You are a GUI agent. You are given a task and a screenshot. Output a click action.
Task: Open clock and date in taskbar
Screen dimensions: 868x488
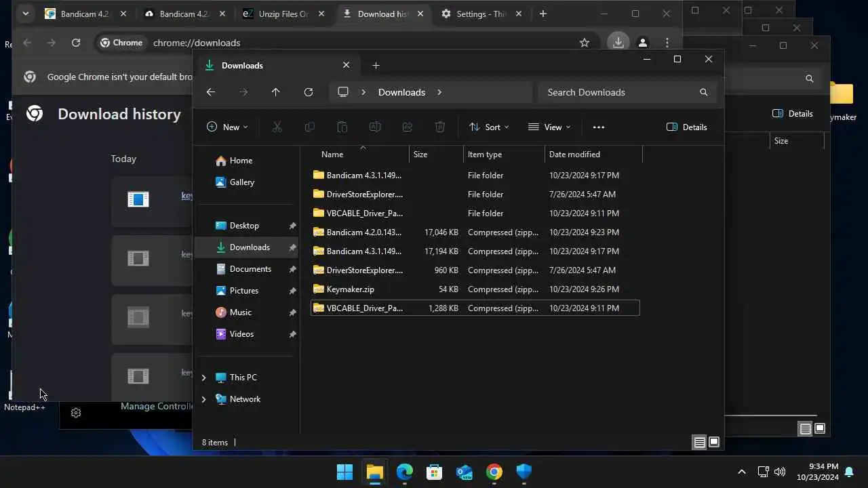(817, 472)
